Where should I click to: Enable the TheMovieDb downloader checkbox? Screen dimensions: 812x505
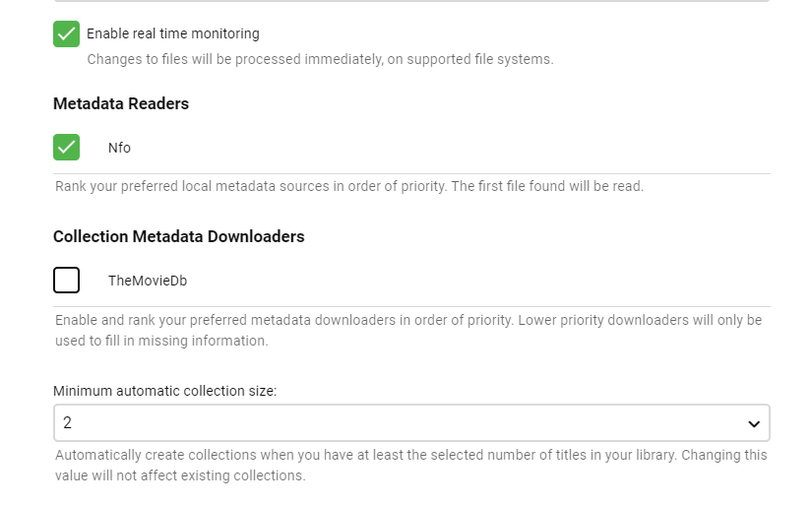coord(66,281)
